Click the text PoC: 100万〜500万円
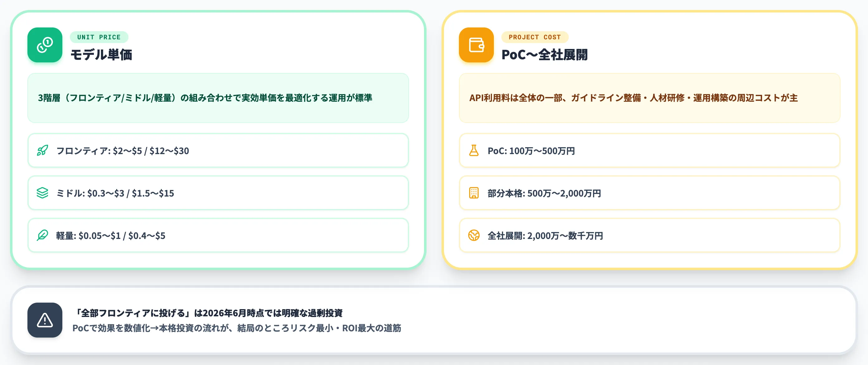Image resolution: width=868 pixels, height=365 pixels. tap(531, 151)
